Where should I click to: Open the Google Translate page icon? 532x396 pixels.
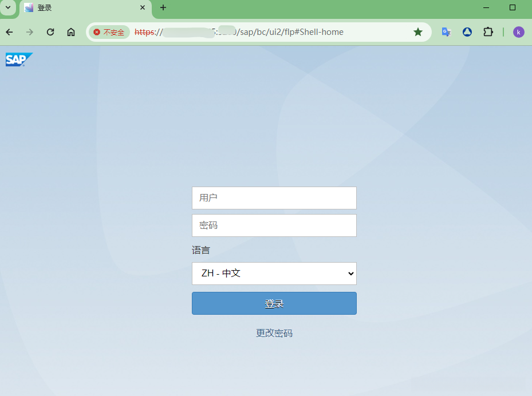pos(446,32)
